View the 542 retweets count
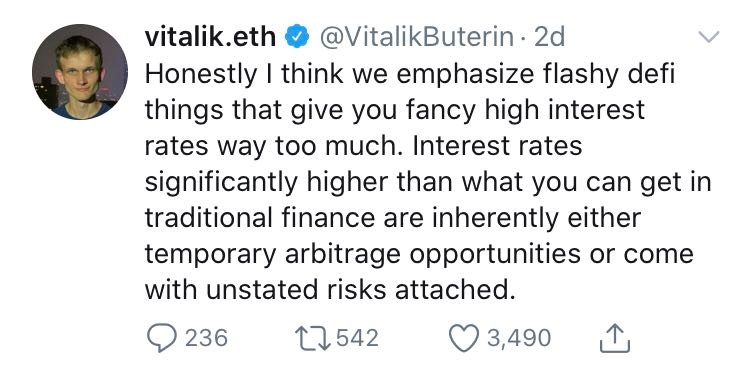750x367 pixels. pos(358,338)
